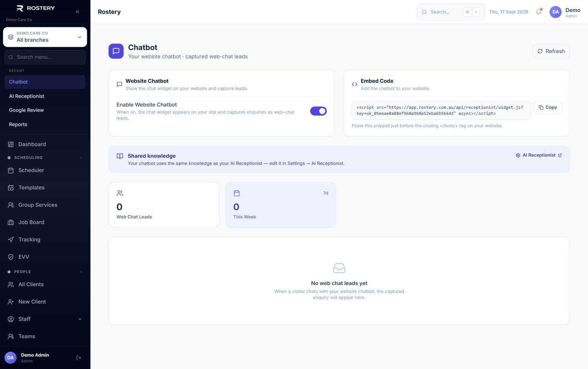Click the DA avatar in top bar

click(x=555, y=12)
